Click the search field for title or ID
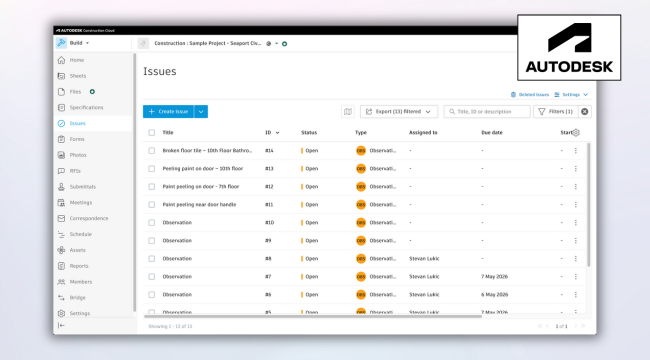The image size is (650, 360). pyautogui.click(x=487, y=112)
